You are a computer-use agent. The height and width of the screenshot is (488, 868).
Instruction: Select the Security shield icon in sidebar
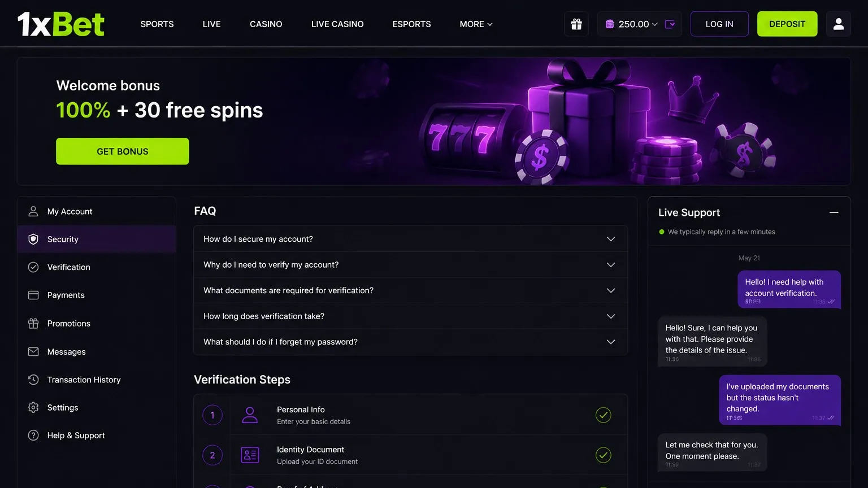33,239
